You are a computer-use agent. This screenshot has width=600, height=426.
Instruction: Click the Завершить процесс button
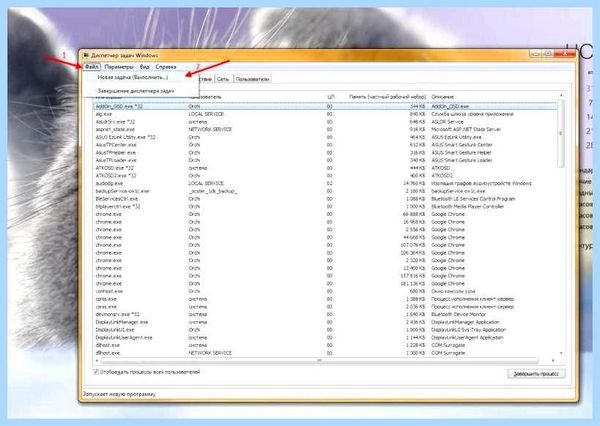click(x=536, y=374)
